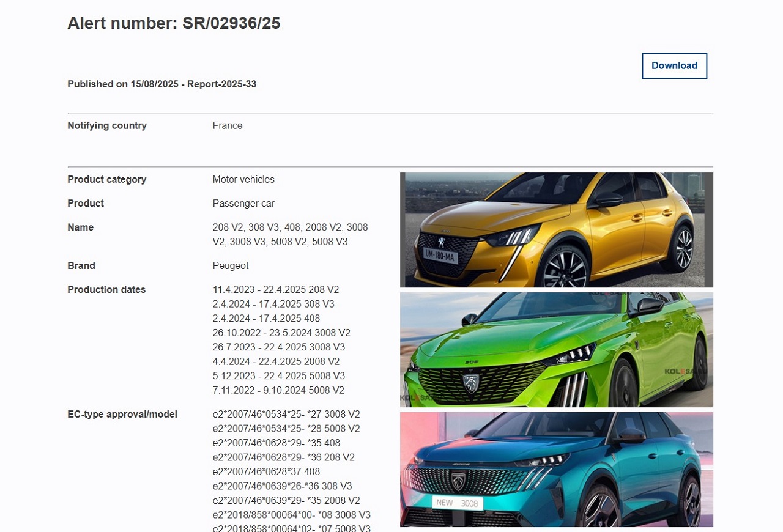Select production dates line for 3008 V2
The height and width of the screenshot is (532, 783).
(281, 333)
